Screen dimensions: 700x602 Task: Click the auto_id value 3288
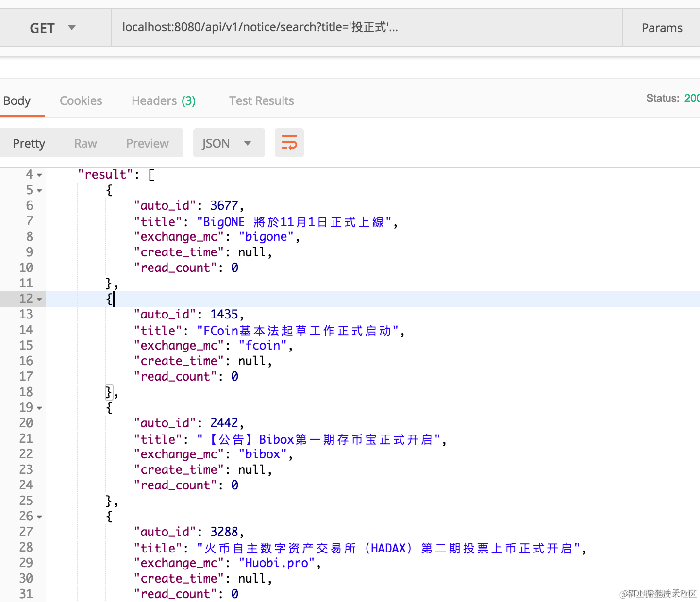[224, 532]
